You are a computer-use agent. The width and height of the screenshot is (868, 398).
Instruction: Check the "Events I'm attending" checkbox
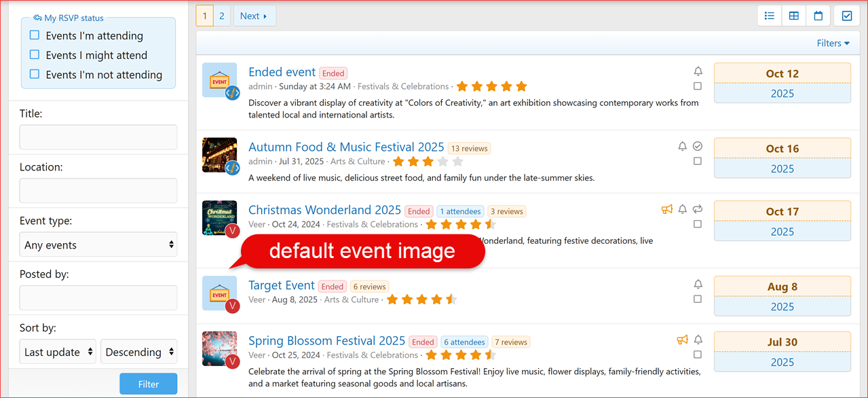pyautogui.click(x=35, y=35)
